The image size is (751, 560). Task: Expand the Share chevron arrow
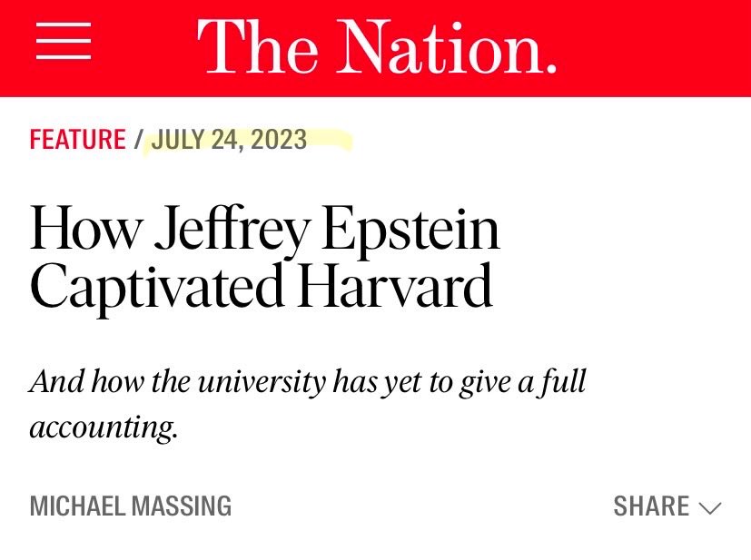[710, 507]
